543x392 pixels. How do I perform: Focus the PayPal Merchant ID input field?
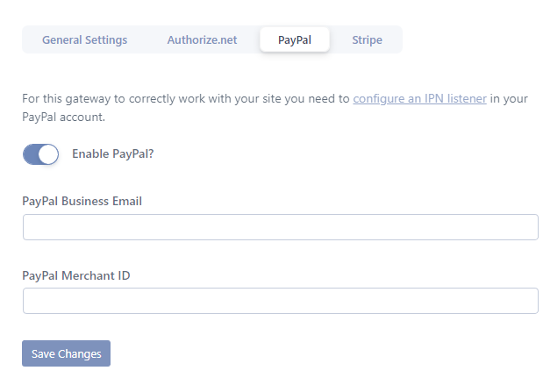(x=281, y=301)
